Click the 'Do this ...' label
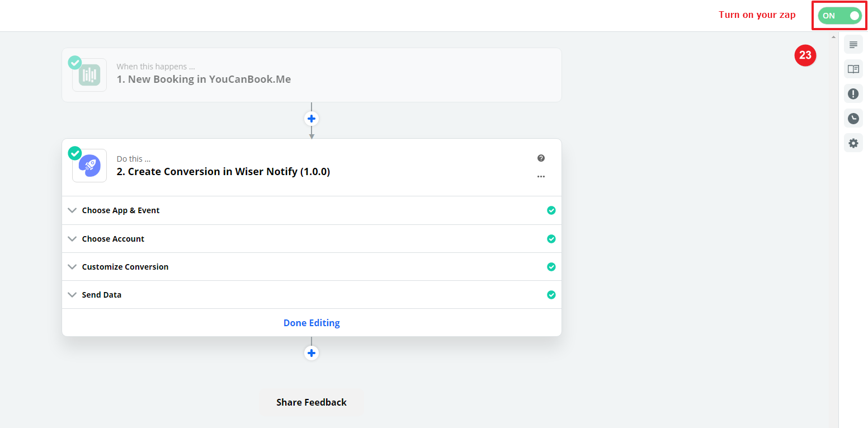Screen dimensions: 868x428 pos(133,159)
